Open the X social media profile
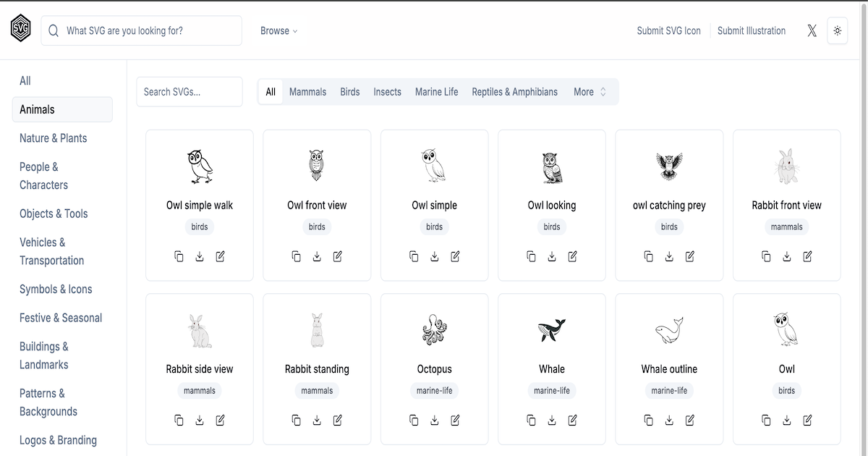Screen dimensions: 868x456 [x=812, y=30]
